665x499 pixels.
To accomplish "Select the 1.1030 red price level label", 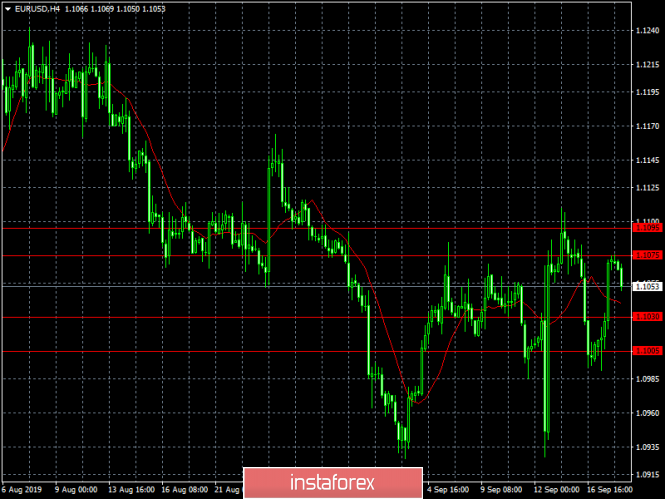I will point(648,317).
